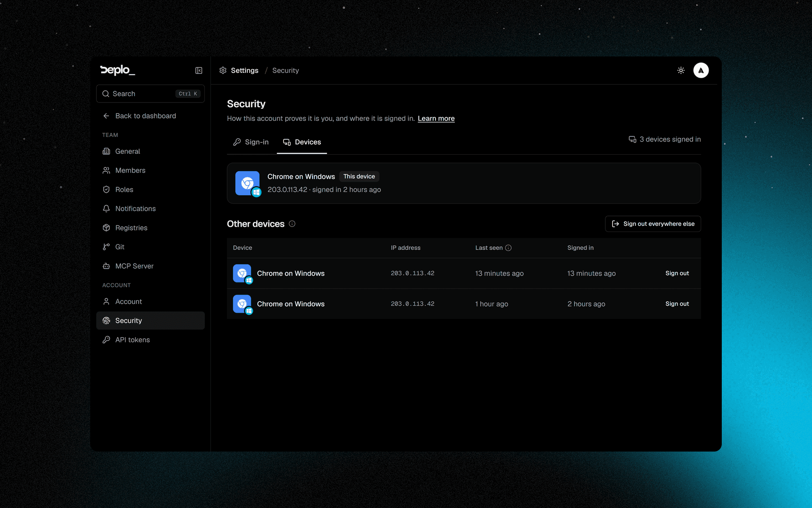The image size is (812, 508).
Task: Go to Back to dashboard
Action: coord(150,116)
